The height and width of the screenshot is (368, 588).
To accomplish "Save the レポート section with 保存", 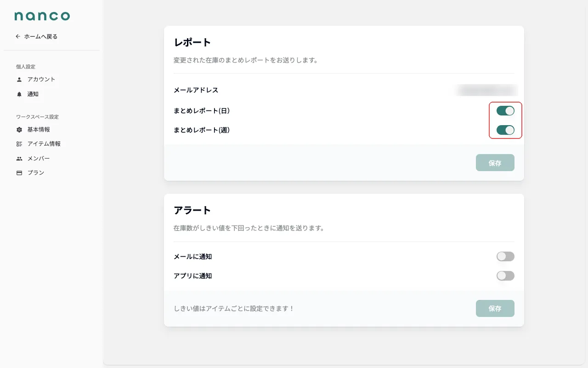I will (495, 163).
